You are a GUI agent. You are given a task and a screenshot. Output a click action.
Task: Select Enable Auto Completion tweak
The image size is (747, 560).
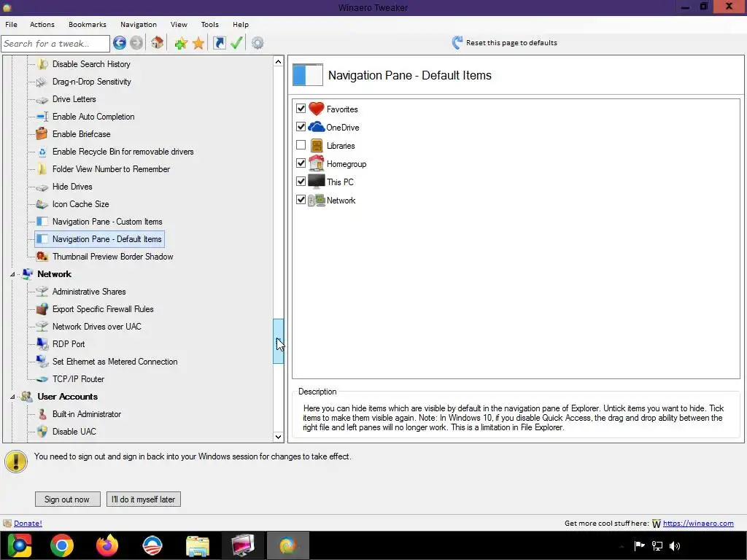tap(93, 117)
